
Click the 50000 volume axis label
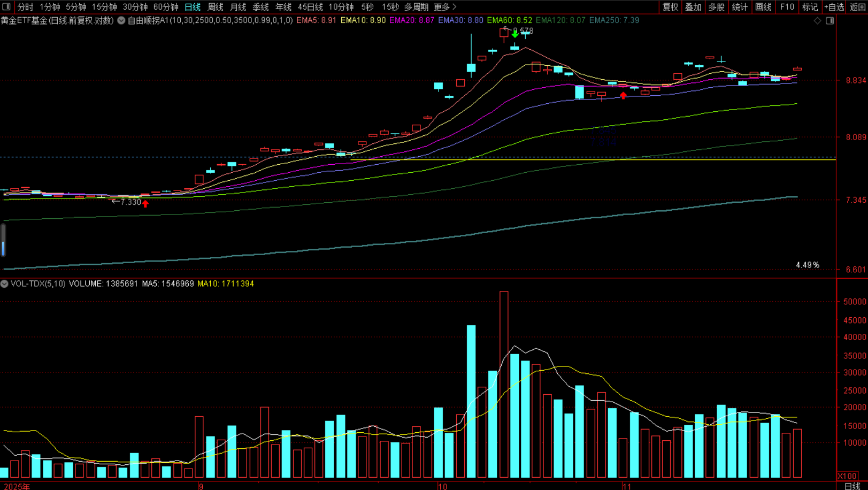point(855,302)
